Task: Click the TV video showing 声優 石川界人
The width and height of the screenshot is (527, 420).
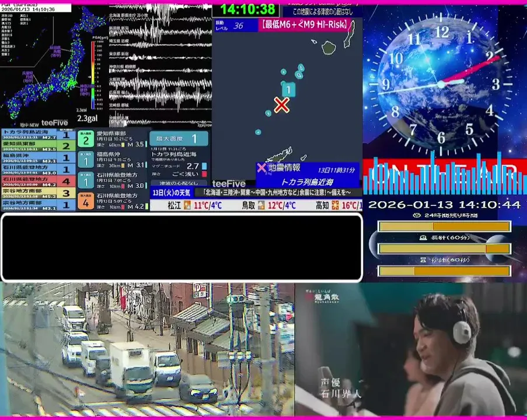Action: point(411,349)
